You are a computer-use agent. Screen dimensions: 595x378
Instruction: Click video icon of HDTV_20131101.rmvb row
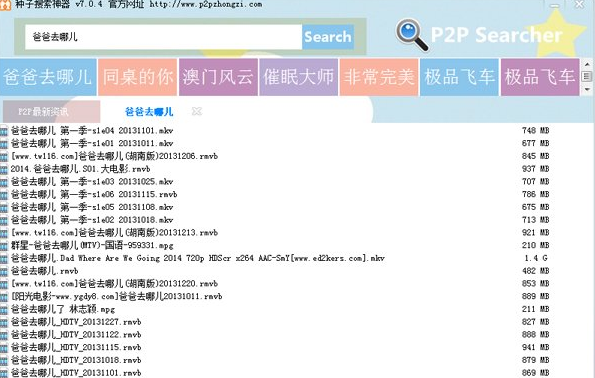(x=4, y=373)
